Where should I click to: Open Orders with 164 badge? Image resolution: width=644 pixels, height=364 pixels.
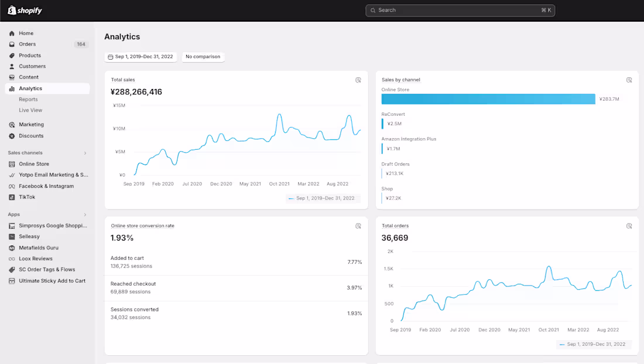(47, 44)
